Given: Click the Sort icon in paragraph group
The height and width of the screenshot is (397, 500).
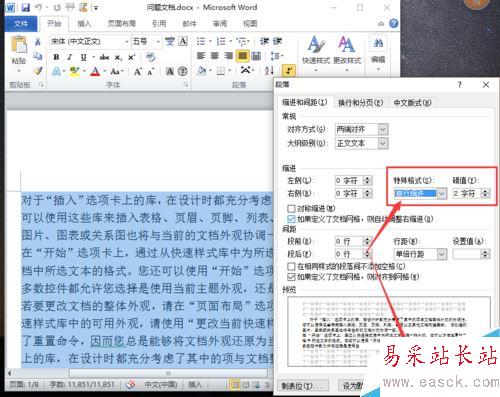Looking at the screenshot, I should point(269,70).
